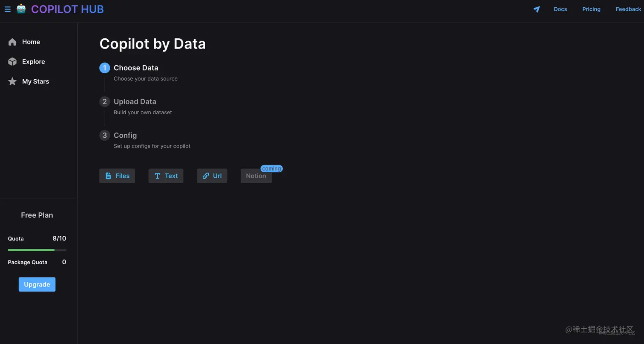Click the Home house icon

[x=12, y=42]
